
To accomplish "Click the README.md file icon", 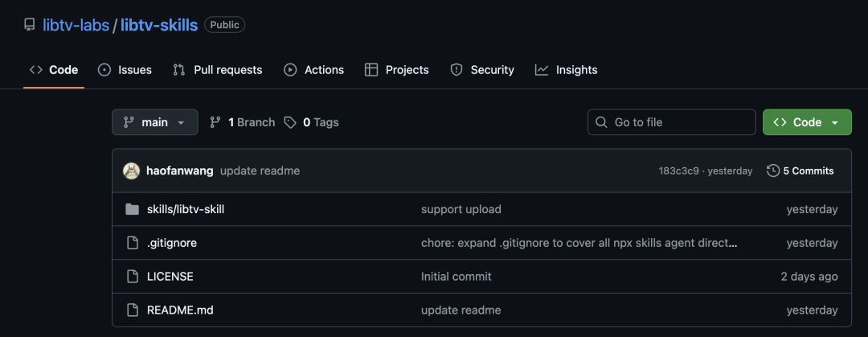I will pos(133,310).
